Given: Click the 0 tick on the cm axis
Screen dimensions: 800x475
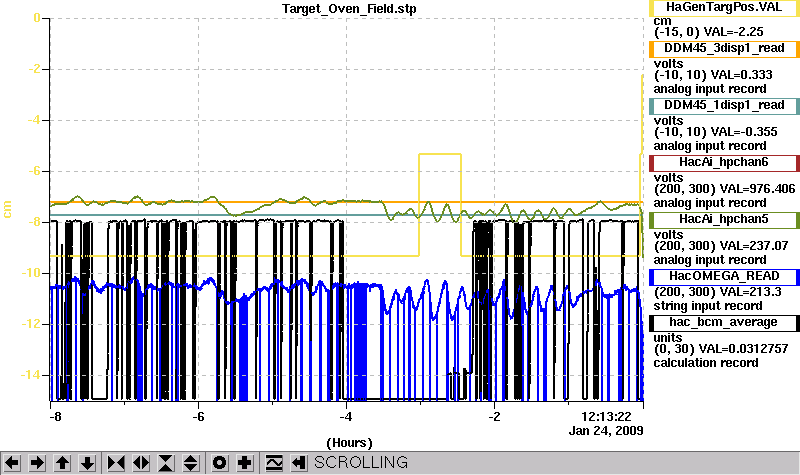Looking at the screenshot, I should click(37, 18).
